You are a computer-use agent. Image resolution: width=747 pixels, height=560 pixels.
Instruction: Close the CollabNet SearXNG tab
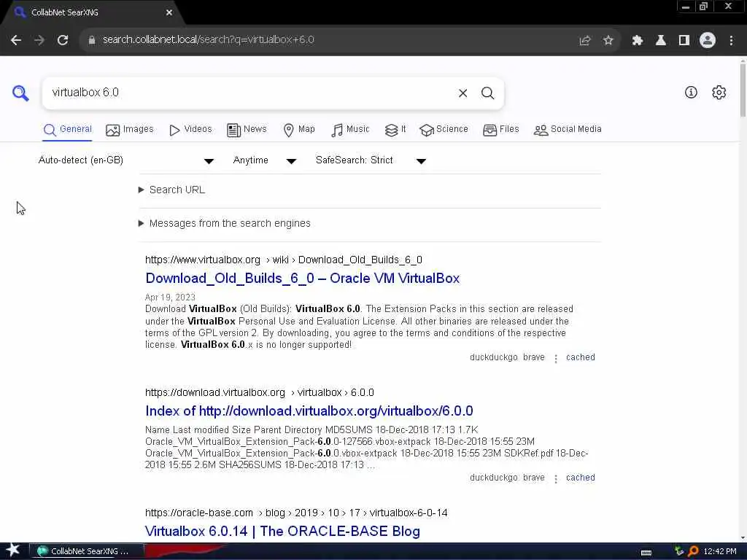coord(169,12)
